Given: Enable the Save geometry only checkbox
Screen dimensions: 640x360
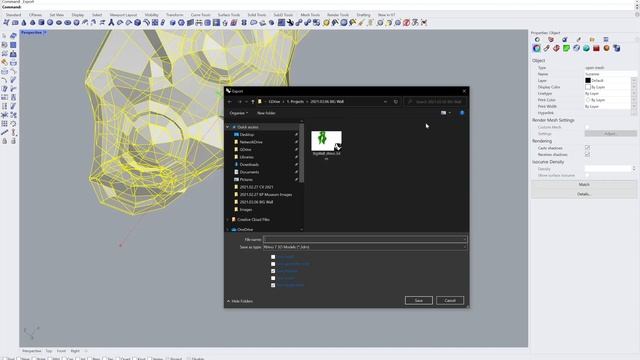Looking at the screenshot, I should [x=273, y=264].
